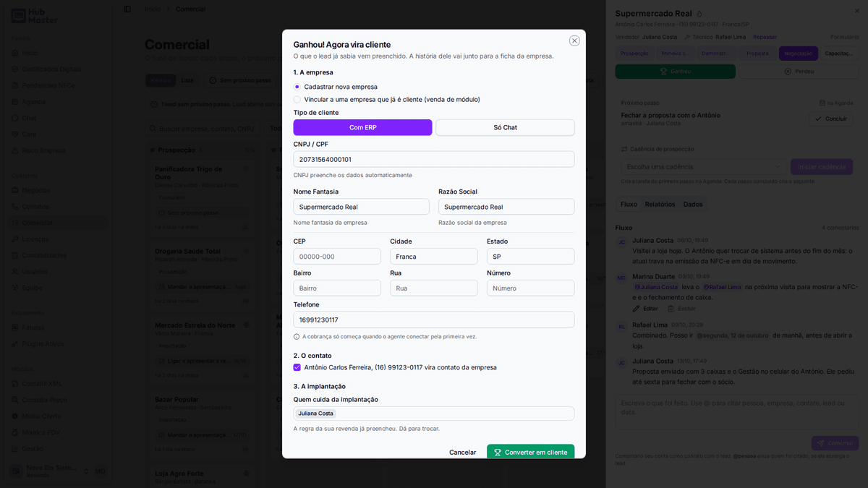This screenshot has width=868, height=488.
Task: Click info icon beside cobrança note
Action: click(297, 337)
